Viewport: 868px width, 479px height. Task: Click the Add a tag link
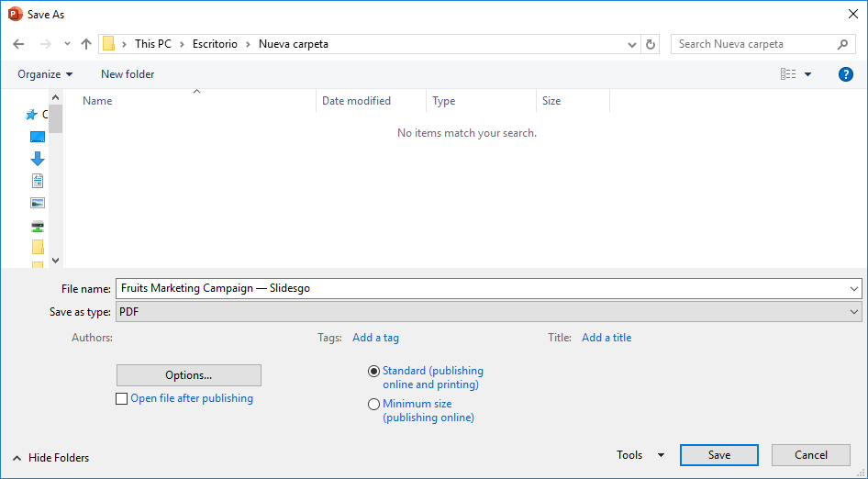pos(375,338)
